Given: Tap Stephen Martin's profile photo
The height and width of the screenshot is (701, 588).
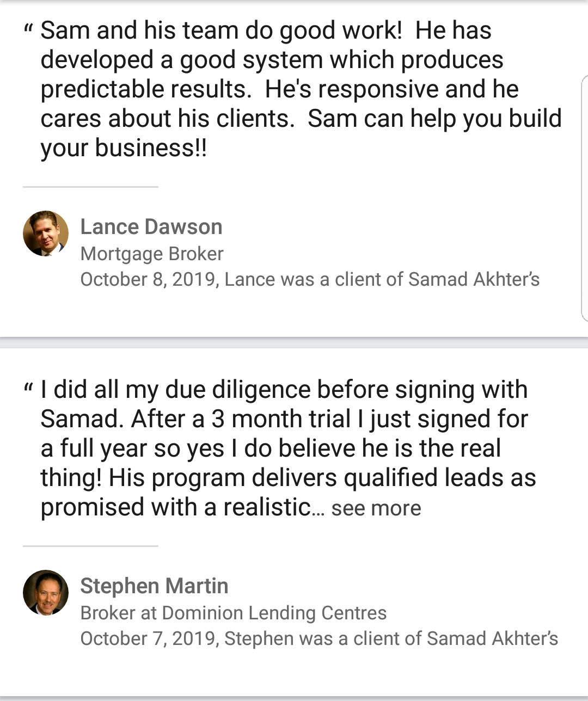Looking at the screenshot, I should coord(46,593).
